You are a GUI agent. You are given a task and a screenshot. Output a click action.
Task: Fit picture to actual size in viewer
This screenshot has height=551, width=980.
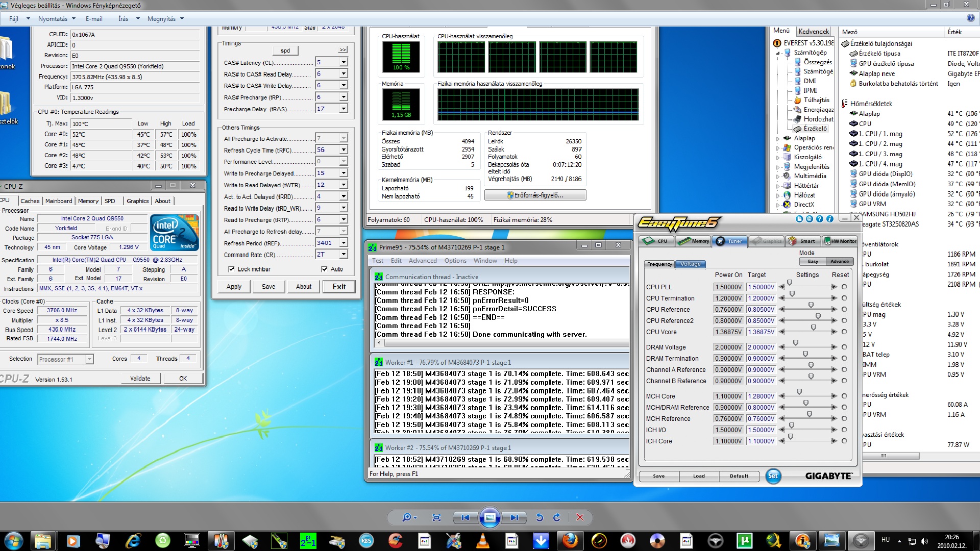(x=436, y=517)
